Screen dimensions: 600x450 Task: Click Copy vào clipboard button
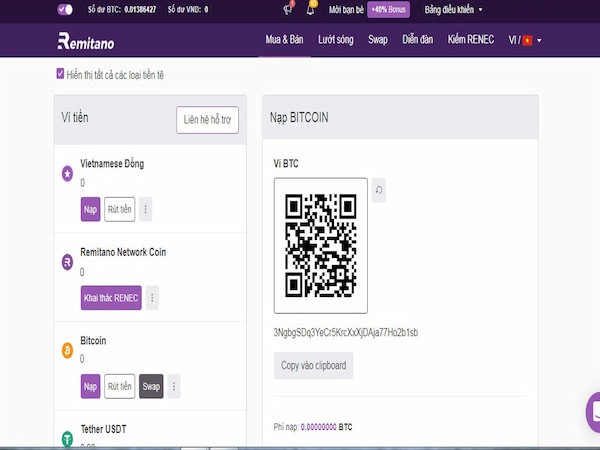tap(313, 365)
